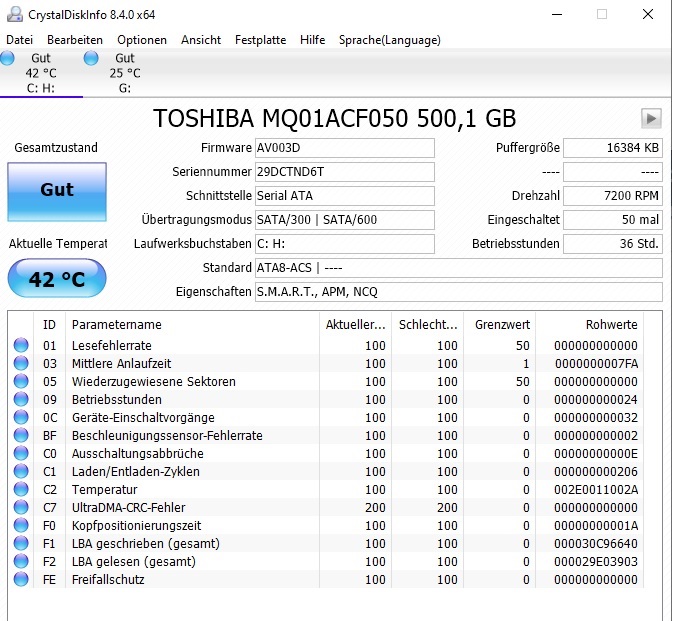
Task: Open the Festplatte menu
Action: 260,40
